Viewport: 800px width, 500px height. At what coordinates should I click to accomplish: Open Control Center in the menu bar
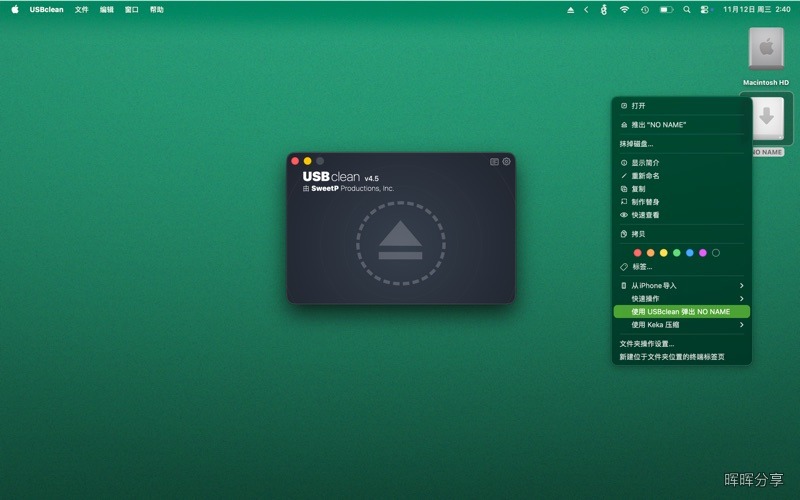pyautogui.click(x=705, y=10)
